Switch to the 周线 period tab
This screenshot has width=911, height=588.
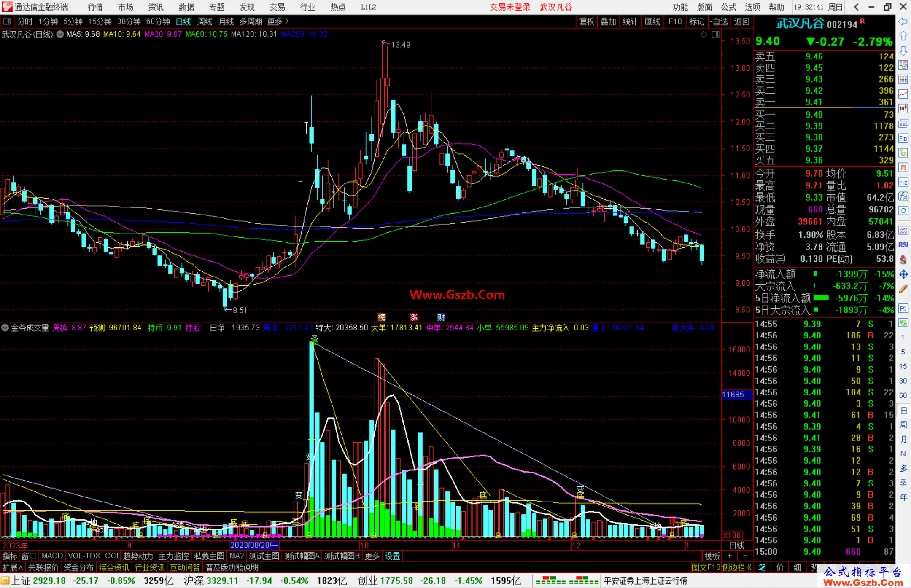205,21
